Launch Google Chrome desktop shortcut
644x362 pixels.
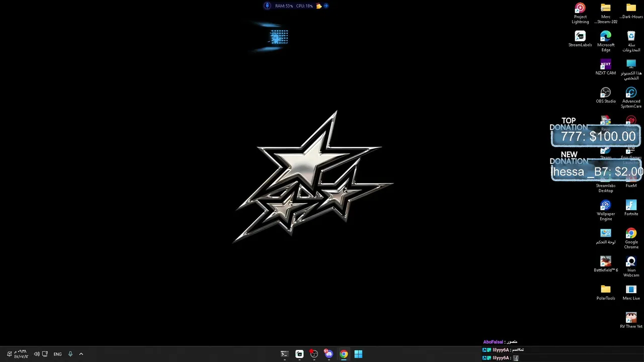pos(631,238)
